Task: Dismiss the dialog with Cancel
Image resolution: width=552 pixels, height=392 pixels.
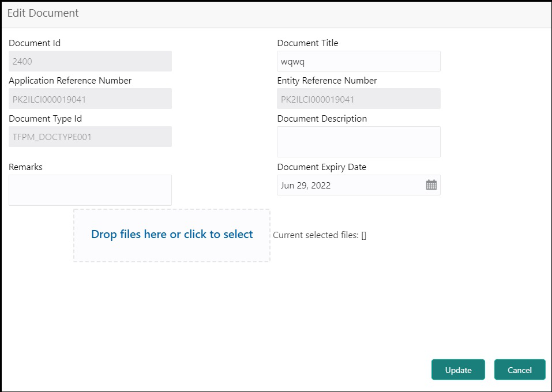Action: (x=520, y=370)
